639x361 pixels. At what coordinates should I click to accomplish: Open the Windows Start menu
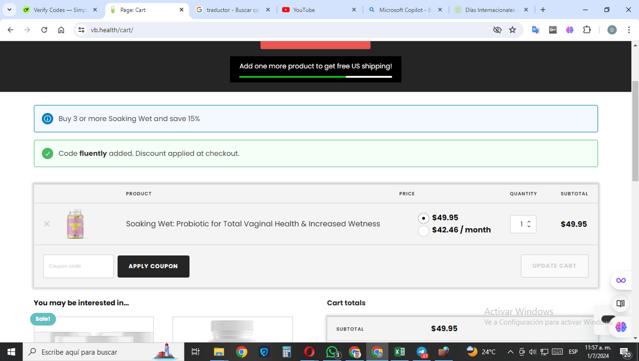11,352
